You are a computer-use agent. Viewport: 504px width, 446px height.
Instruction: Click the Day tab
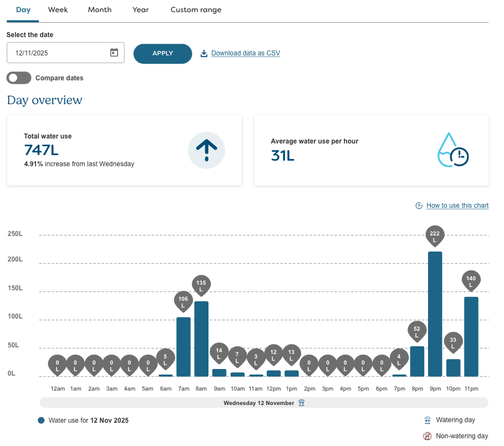[23, 9]
